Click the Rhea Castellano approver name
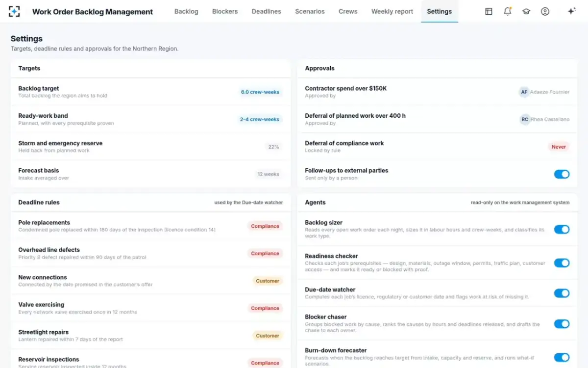Image resolution: width=588 pixels, height=368 pixels. click(x=551, y=119)
